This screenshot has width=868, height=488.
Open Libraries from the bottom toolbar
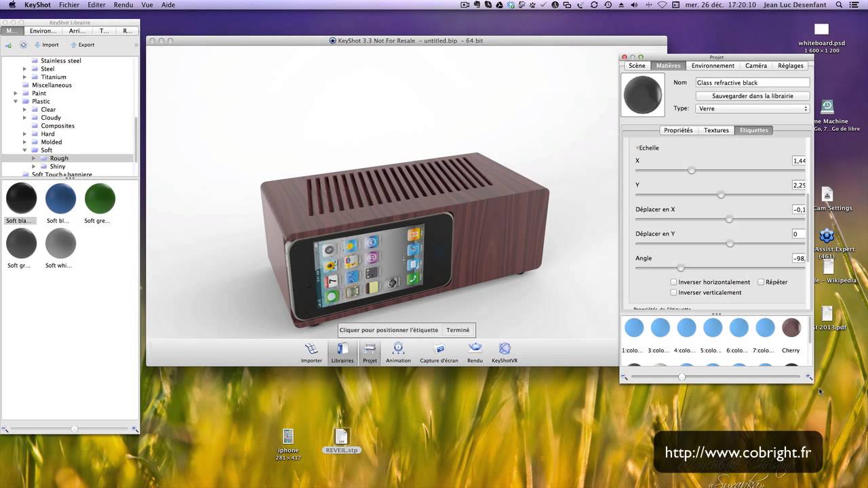(342, 352)
